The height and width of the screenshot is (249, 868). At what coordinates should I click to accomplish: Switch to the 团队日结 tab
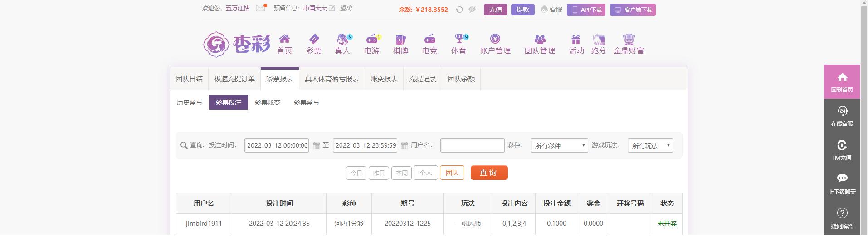coord(189,79)
